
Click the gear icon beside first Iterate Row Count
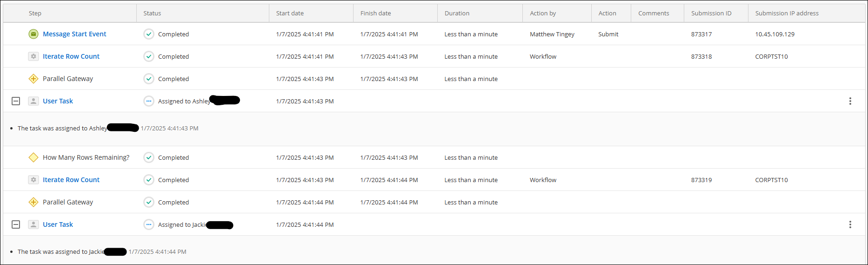33,56
